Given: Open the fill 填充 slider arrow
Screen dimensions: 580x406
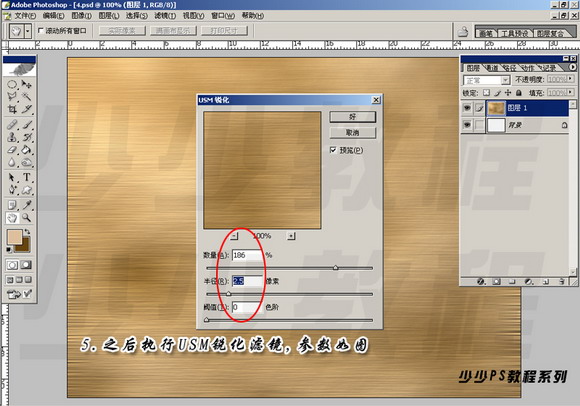Looking at the screenshot, I should click(571, 92).
